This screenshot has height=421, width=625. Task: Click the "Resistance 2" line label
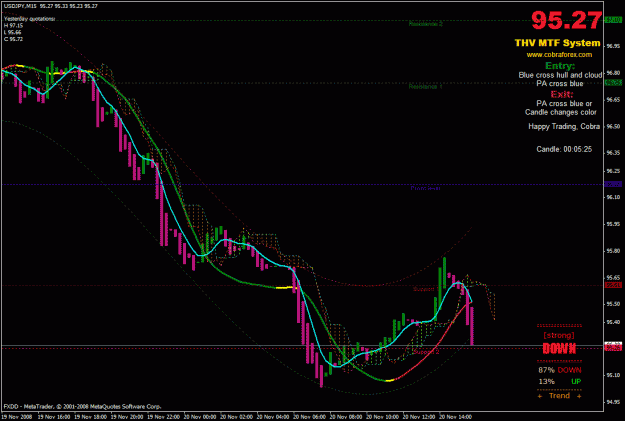(x=425, y=24)
